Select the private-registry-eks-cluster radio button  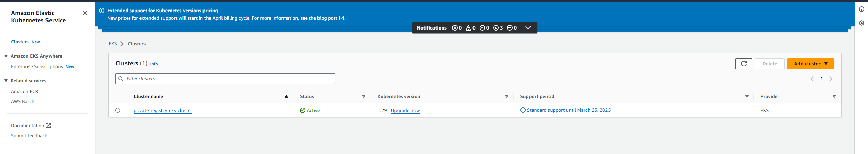coord(118,110)
